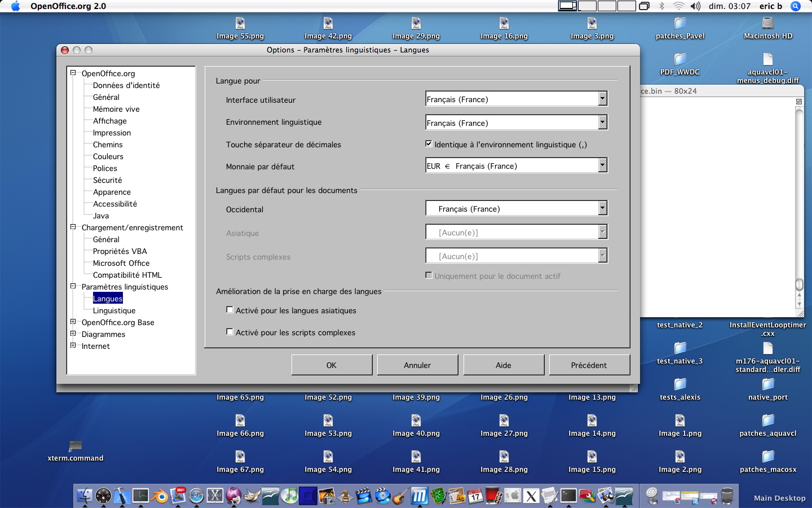Select Données d'identité in the options tree
This screenshot has width=812, height=508.
(126, 85)
